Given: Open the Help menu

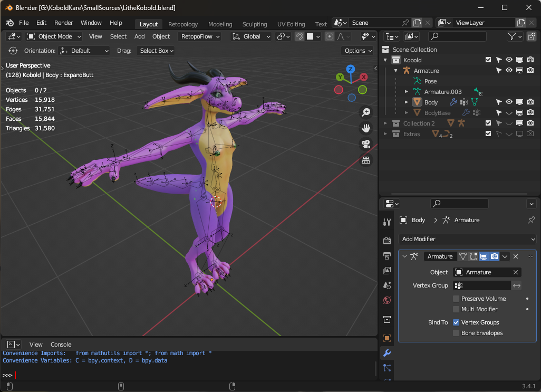Looking at the screenshot, I should (116, 23).
